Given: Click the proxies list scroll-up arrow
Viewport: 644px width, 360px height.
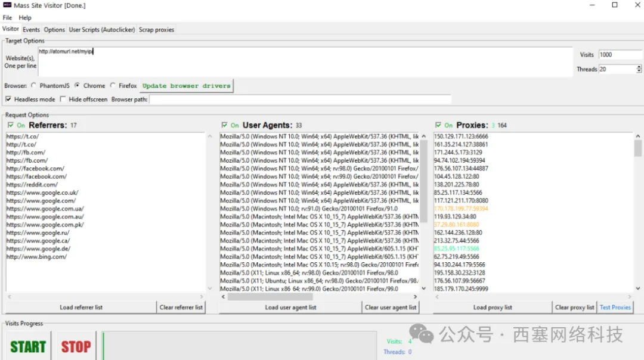Looking at the screenshot, I should tap(638, 136).
